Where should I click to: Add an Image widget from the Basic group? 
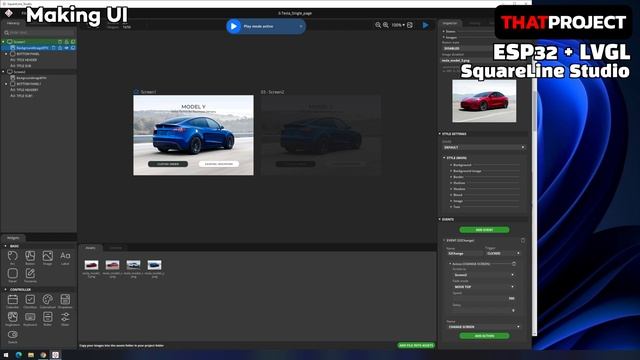(47, 258)
